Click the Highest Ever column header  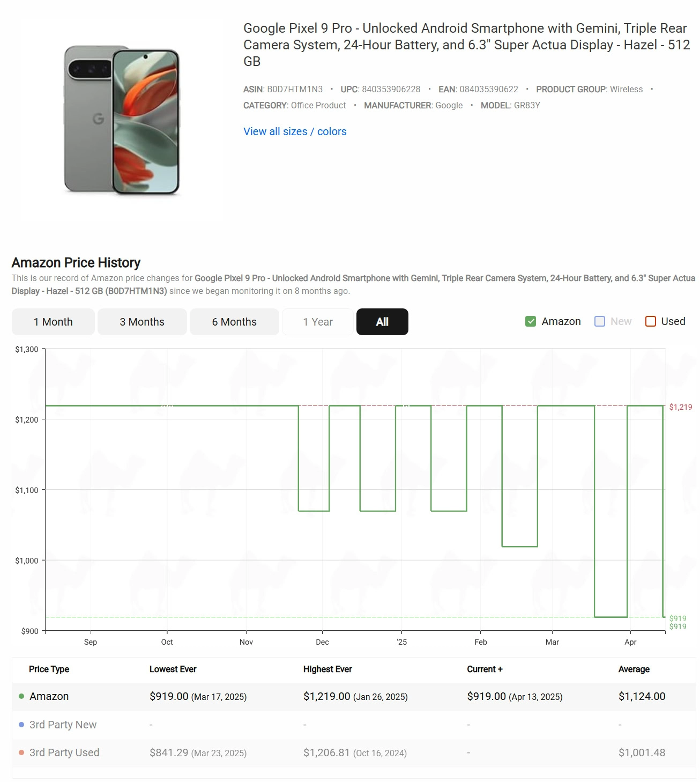[327, 669]
